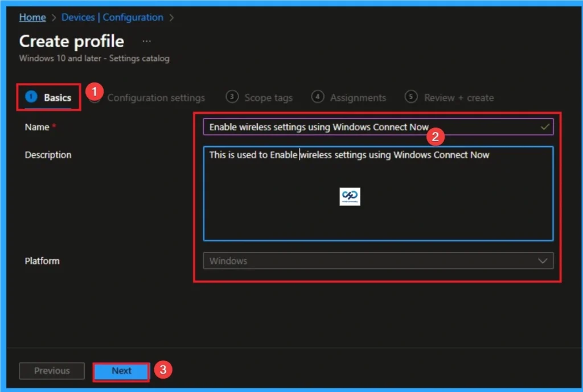Click the green checkmark in the Name field
The image size is (583, 392).
[x=545, y=126]
